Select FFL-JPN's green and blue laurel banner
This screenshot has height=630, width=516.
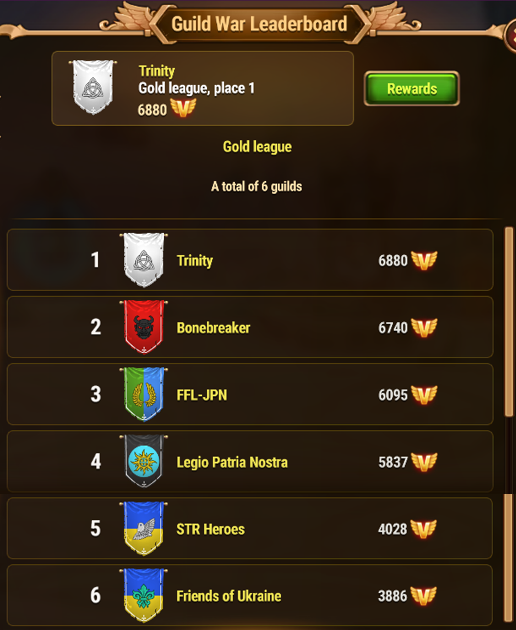pyautogui.click(x=143, y=394)
